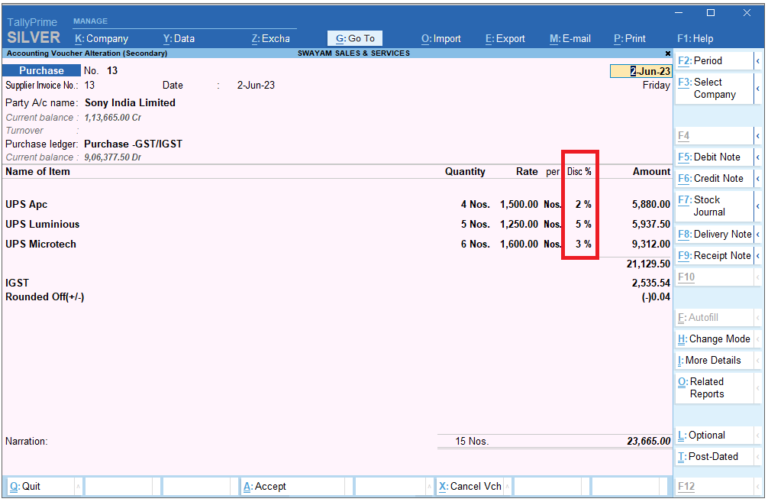The height and width of the screenshot is (502, 768).
Task: Select the UPS Microtech item row
Action: coord(337,244)
